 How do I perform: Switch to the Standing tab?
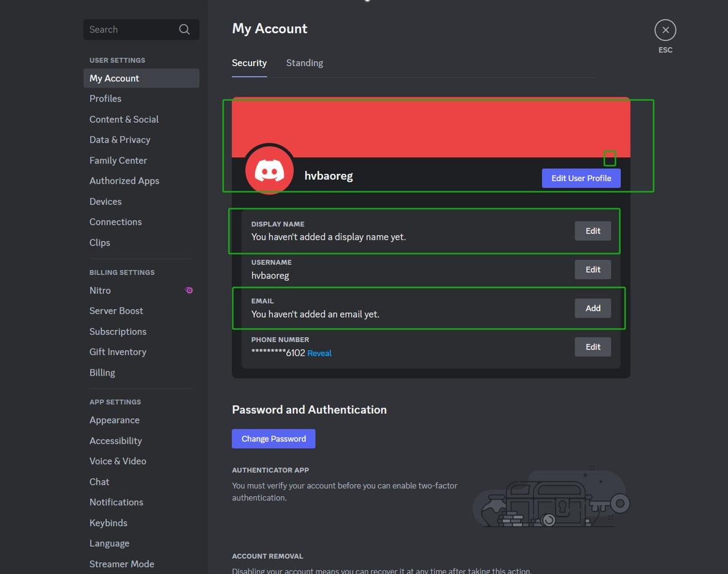pyautogui.click(x=305, y=62)
